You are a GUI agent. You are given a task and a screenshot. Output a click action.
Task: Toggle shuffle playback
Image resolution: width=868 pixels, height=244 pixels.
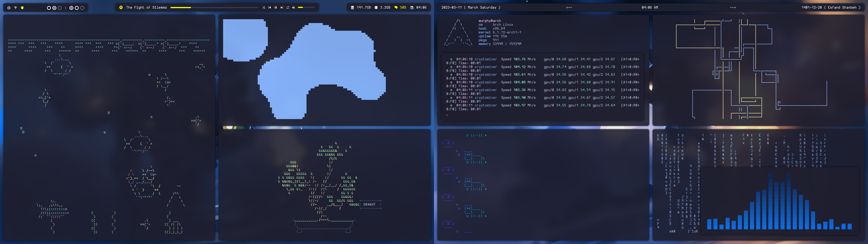[x=264, y=7]
